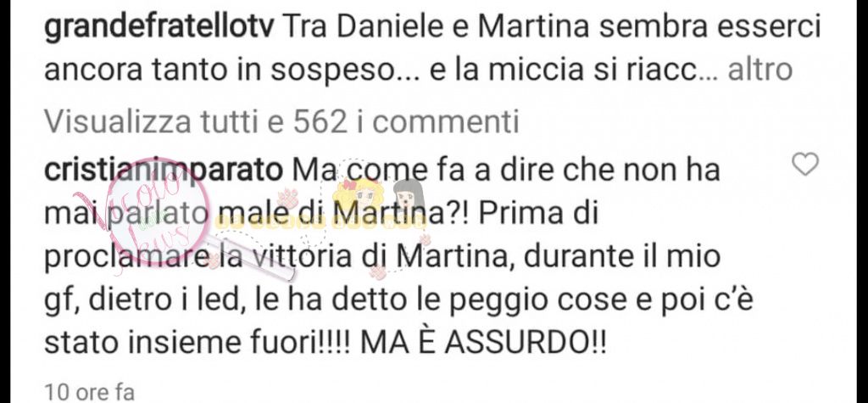Expand the caption with 'altro'

click(x=760, y=70)
